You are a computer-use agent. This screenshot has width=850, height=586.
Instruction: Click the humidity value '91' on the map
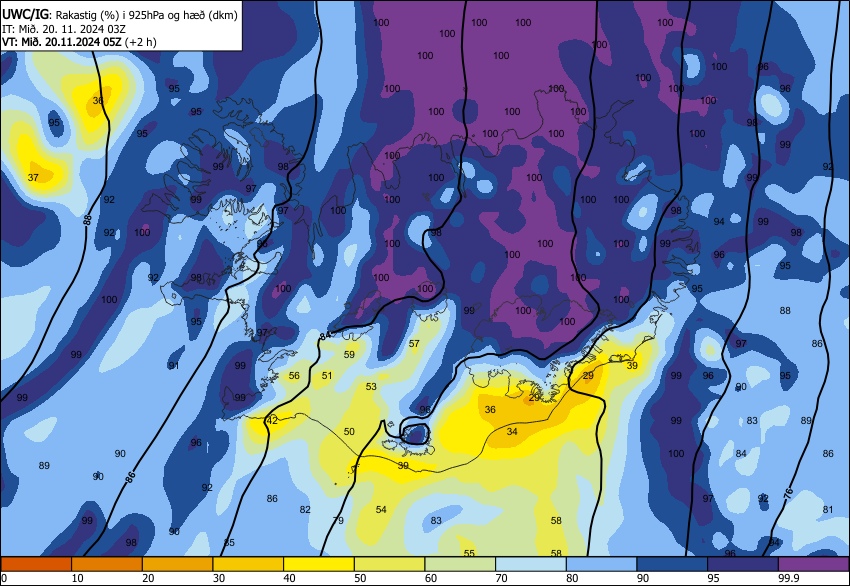click(x=173, y=366)
